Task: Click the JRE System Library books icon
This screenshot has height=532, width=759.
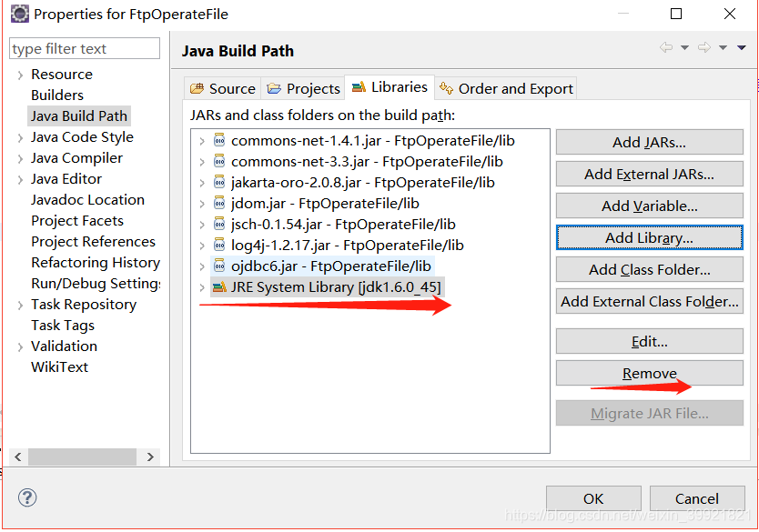Action: tap(219, 286)
